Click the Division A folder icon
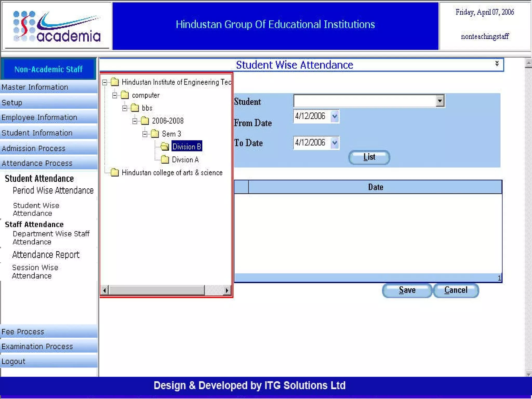This screenshot has height=399, width=532. [x=165, y=159]
